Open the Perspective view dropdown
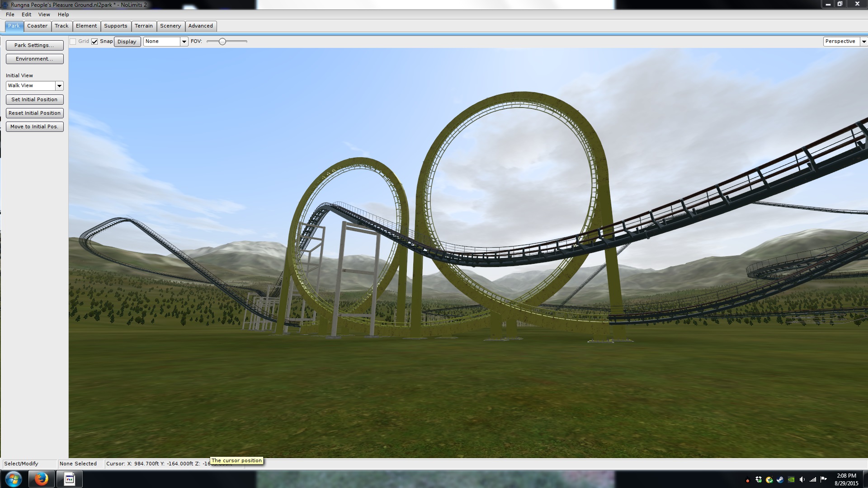This screenshot has width=868, height=488. 863,42
